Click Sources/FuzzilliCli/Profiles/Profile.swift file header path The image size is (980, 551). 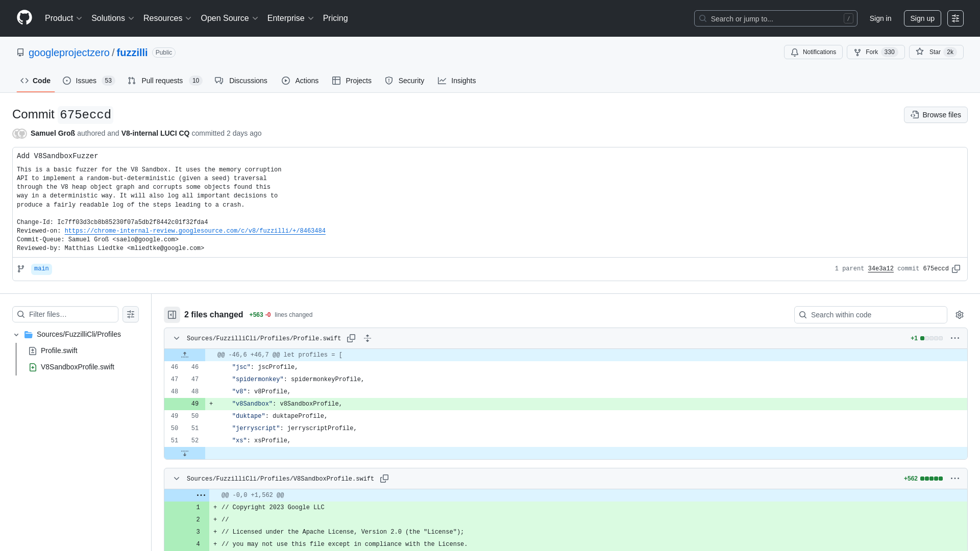(x=263, y=338)
